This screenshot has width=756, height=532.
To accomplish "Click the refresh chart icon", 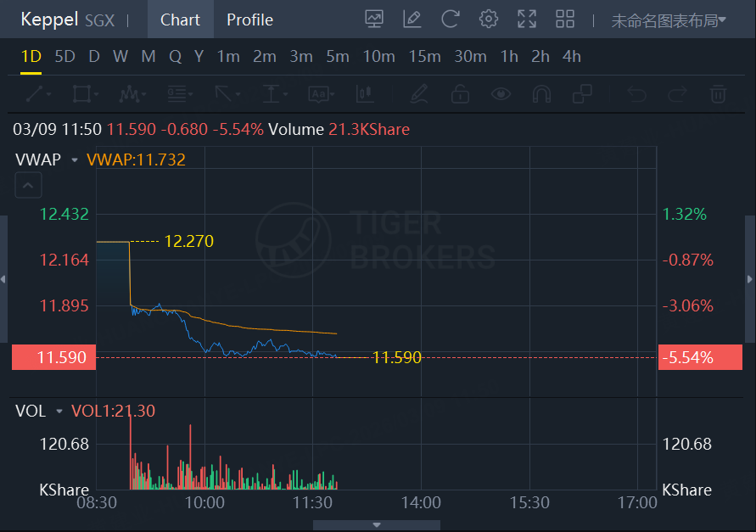I will coord(451,19).
